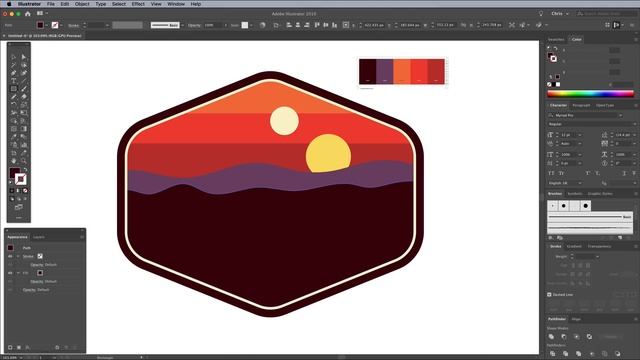Viewport: 640px width, 360px height.
Task: Open the brush definition Basic dropdown
Action: coord(182,25)
